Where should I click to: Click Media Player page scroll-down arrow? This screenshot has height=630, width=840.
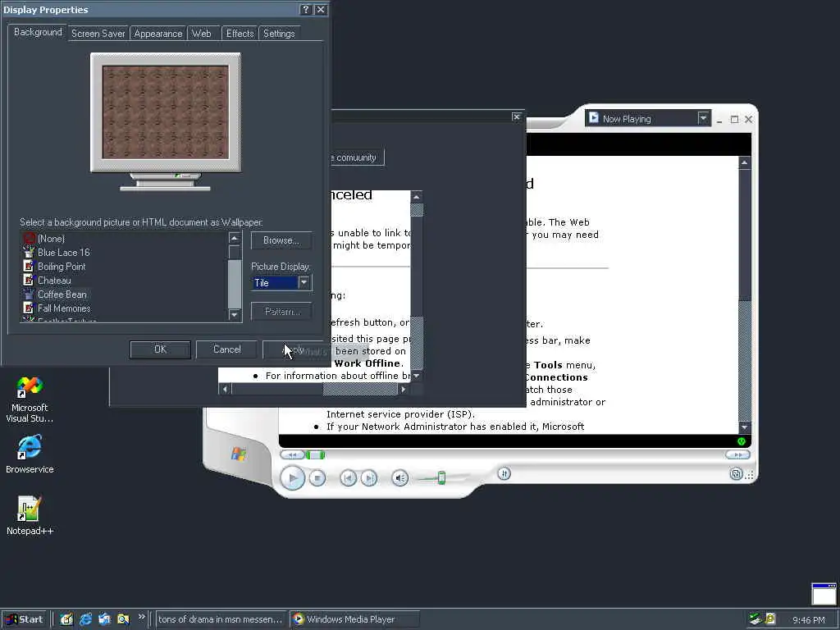(x=745, y=427)
